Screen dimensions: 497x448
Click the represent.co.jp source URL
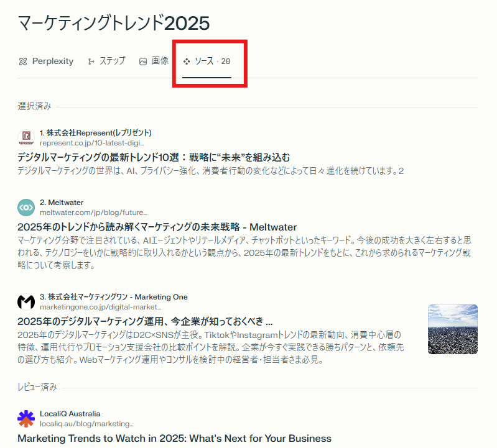coord(92,143)
